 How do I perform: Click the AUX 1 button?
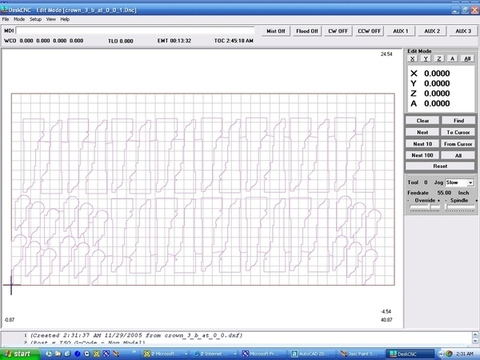[400, 31]
